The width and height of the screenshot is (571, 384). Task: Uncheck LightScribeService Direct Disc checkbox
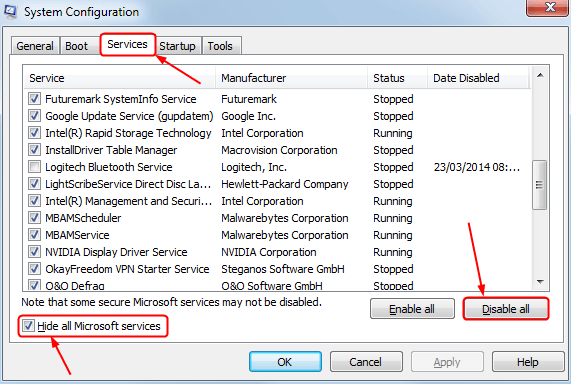pos(35,184)
